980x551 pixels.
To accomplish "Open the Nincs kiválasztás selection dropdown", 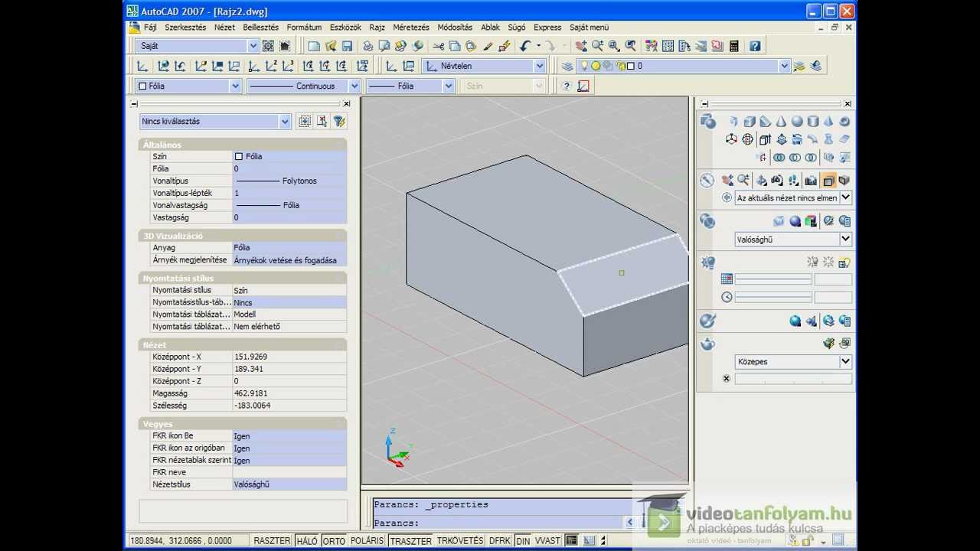I will click(215, 121).
